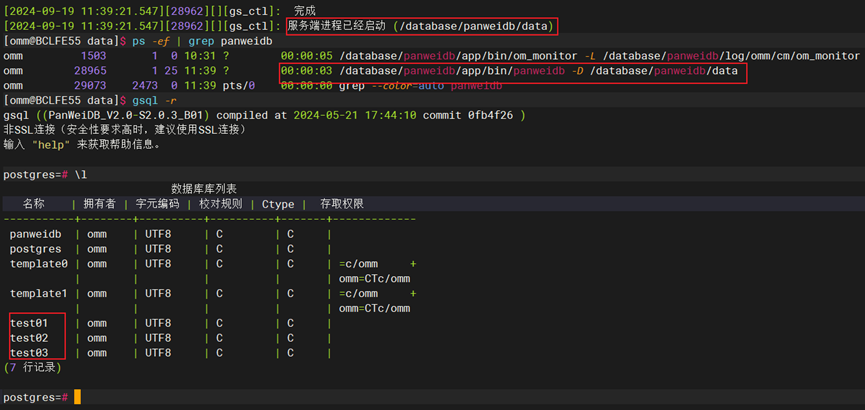Viewport: 865px width, 410px height.
Task: Click the 'Ctype' column header
Action: point(278,204)
